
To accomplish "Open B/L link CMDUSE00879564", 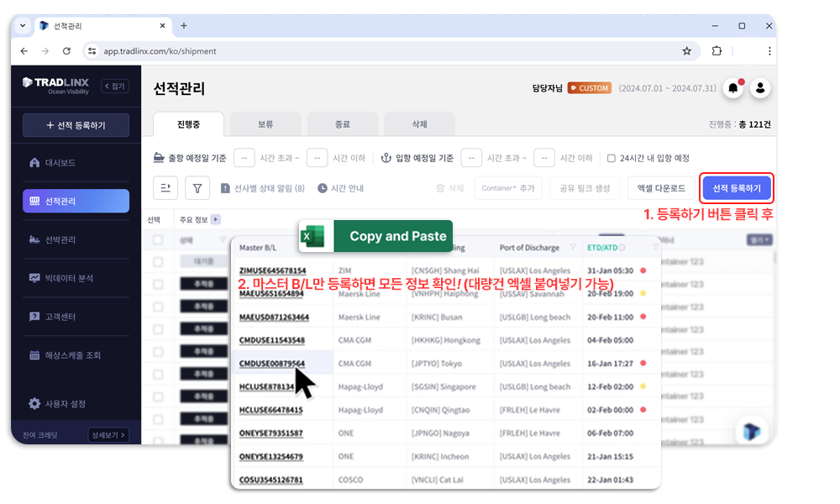I will click(272, 363).
